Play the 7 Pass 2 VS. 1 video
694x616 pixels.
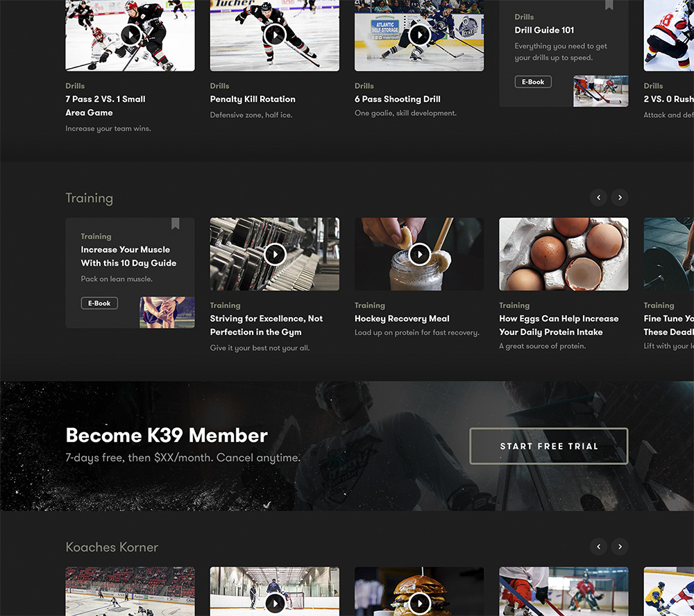(130, 34)
